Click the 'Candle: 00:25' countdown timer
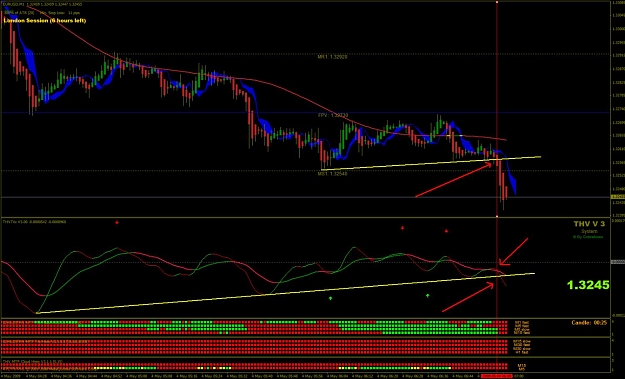Image resolution: width=625 pixels, height=379 pixels. (589, 323)
